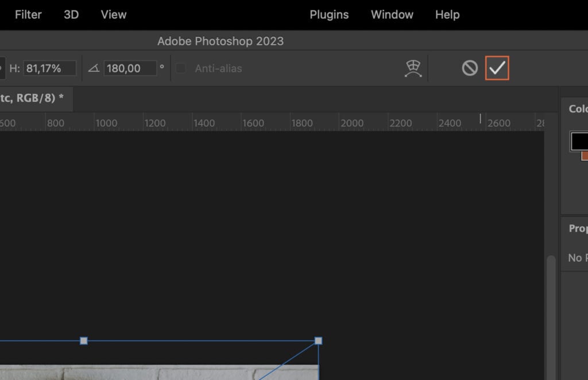Select the open document tab
This screenshot has height=380, width=588.
pyautogui.click(x=34, y=98)
